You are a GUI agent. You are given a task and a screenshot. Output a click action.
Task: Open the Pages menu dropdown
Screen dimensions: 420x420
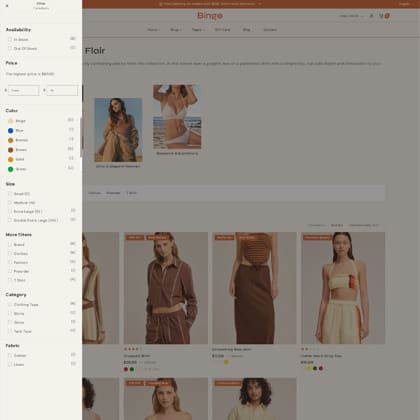[198, 30]
